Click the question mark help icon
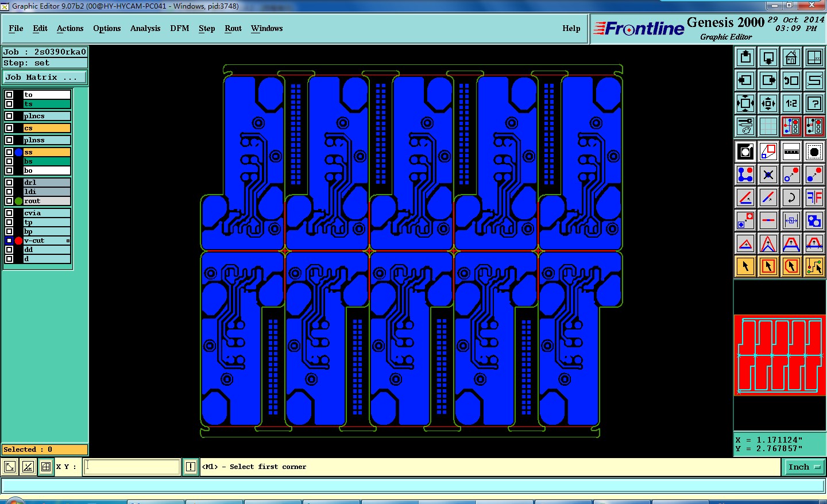The width and height of the screenshot is (827, 504). pos(814,103)
